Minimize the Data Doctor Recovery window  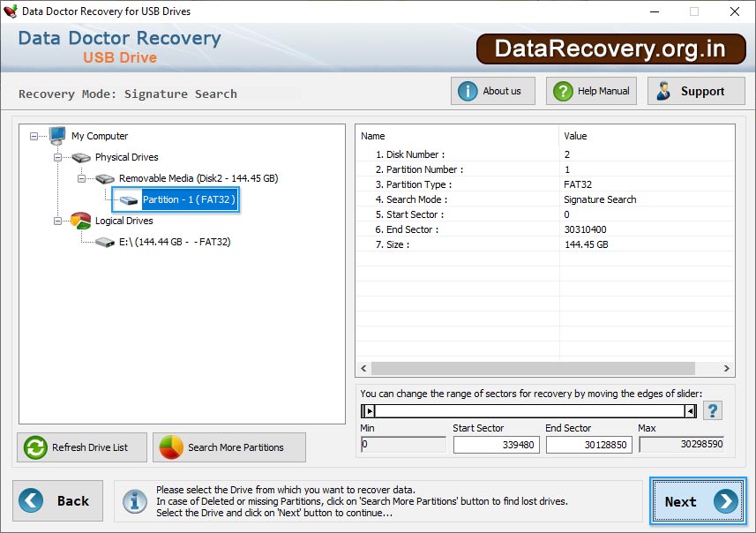click(x=655, y=11)
